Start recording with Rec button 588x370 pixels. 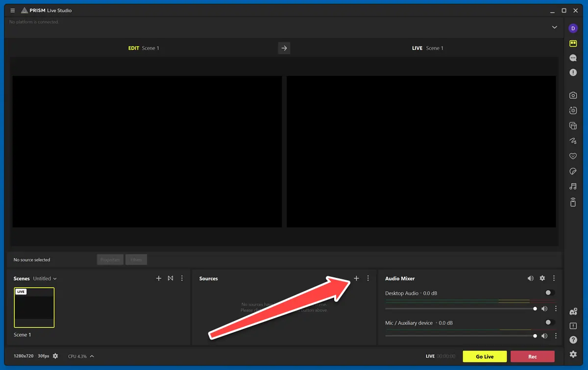tap(532, 356)
